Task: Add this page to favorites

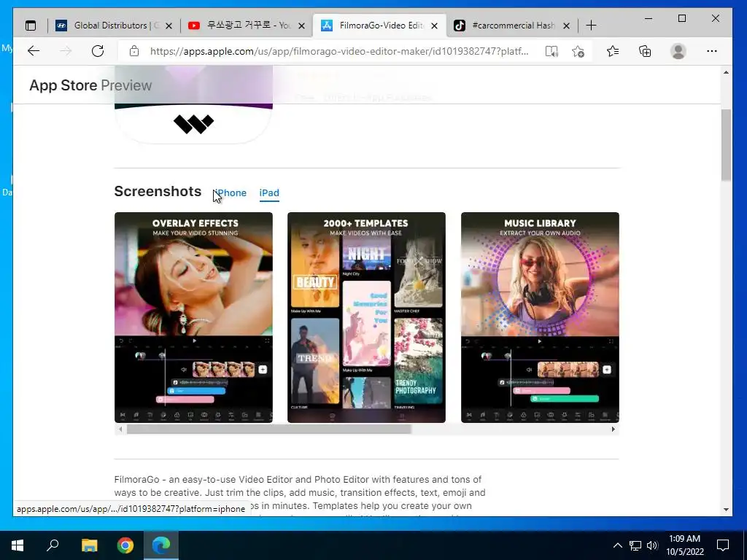Action: [578, 52]
